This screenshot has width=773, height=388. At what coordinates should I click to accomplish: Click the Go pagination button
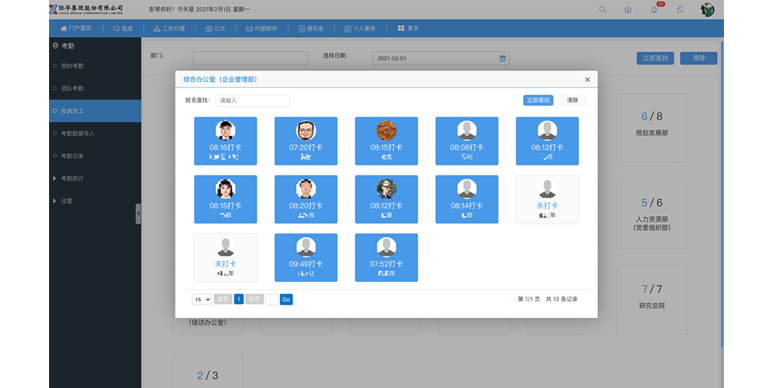coord(286,299)
